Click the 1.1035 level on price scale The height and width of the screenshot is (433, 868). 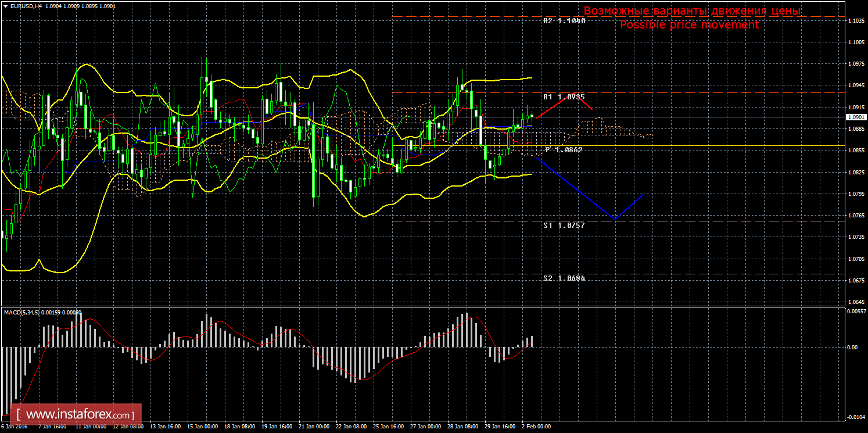point(855,21)
